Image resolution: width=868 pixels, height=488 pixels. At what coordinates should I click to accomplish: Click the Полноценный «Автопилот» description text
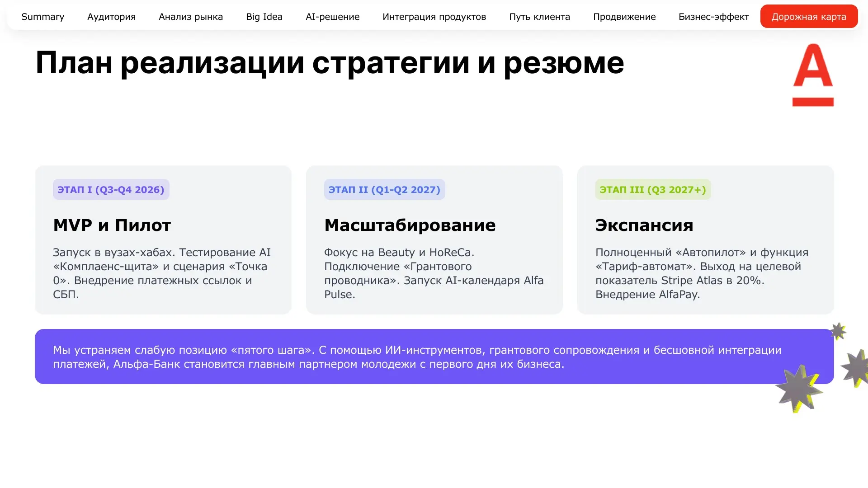(x=702, y=273)
